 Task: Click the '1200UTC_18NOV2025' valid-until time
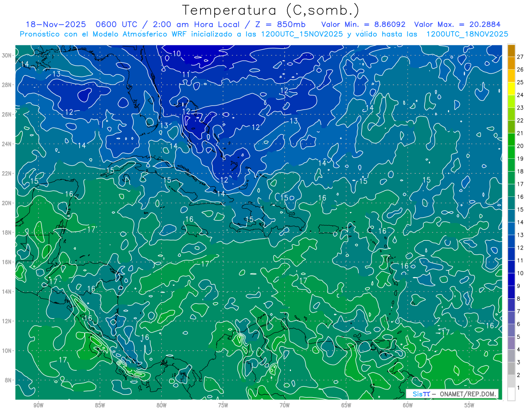(x=467, y=34)
